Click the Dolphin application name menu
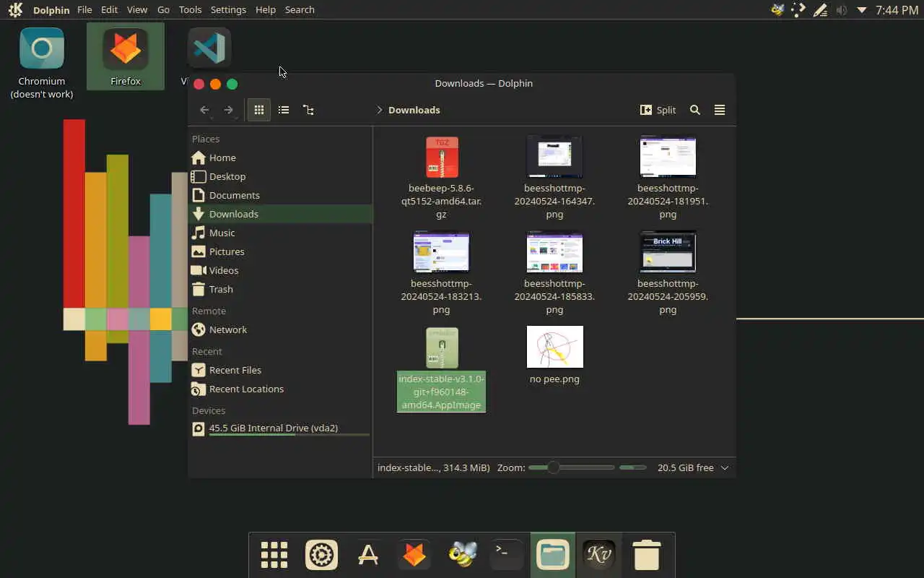Screen dimensions: 924x578 coord(51,9)
